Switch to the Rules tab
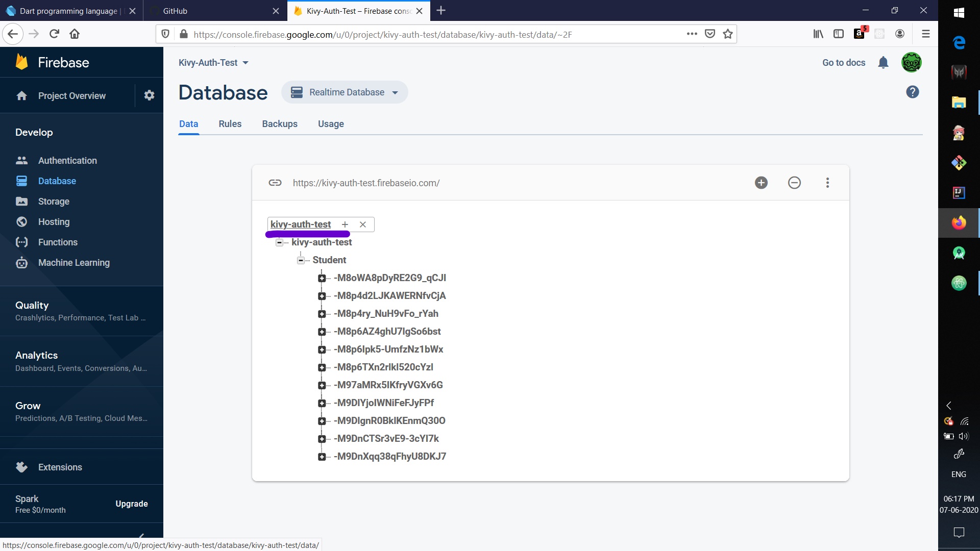Image resolution: width=980 pixels, height=551 pixels. 230,124
